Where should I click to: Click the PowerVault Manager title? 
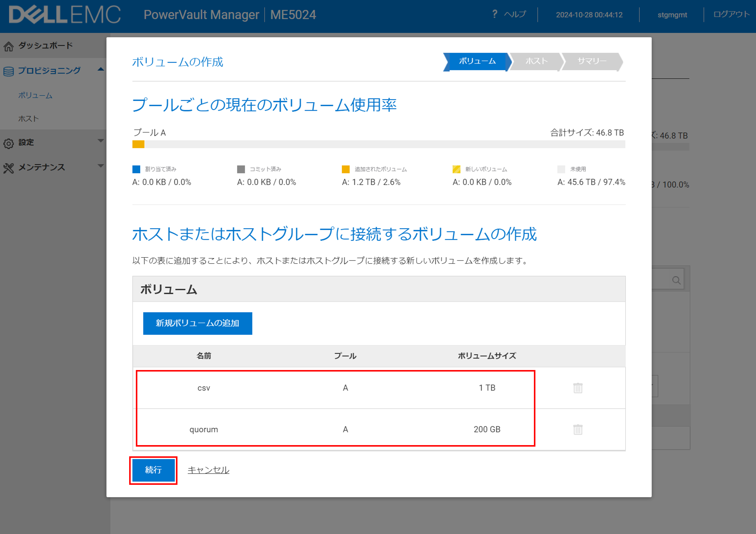[x=201, y=15]
